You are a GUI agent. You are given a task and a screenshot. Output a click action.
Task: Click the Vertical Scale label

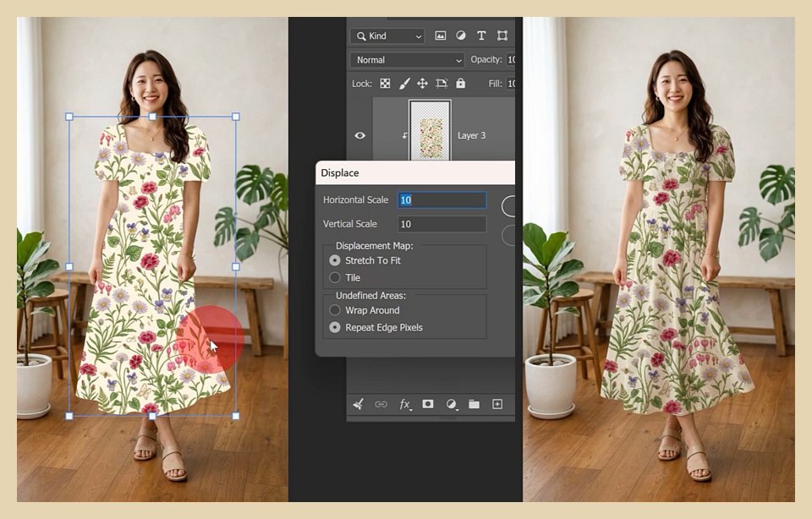tap(349, 224)
